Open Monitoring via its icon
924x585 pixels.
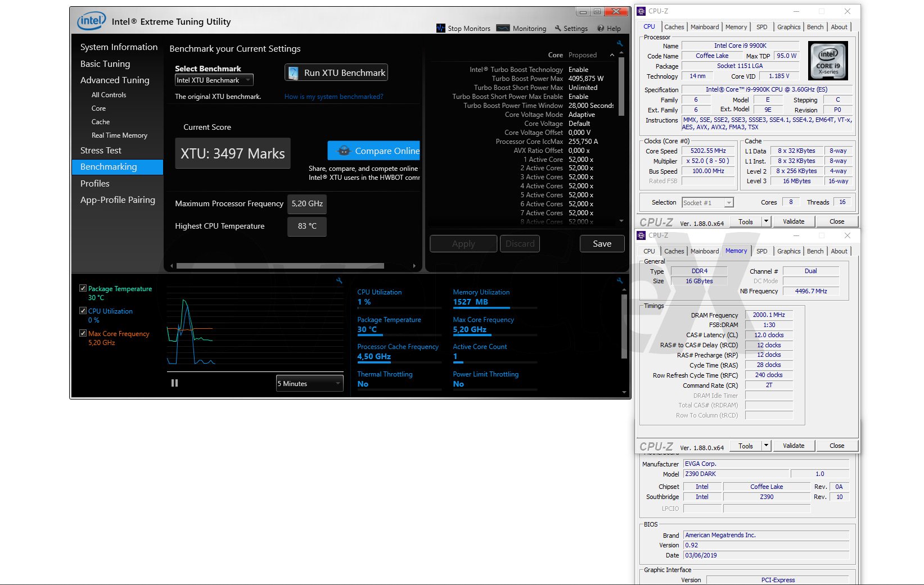pos(503,28)
